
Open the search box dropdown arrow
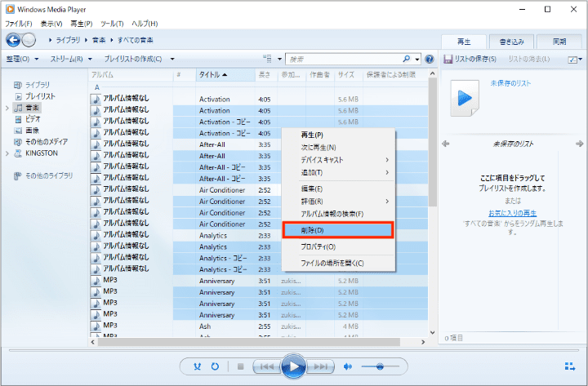point(417,60)
